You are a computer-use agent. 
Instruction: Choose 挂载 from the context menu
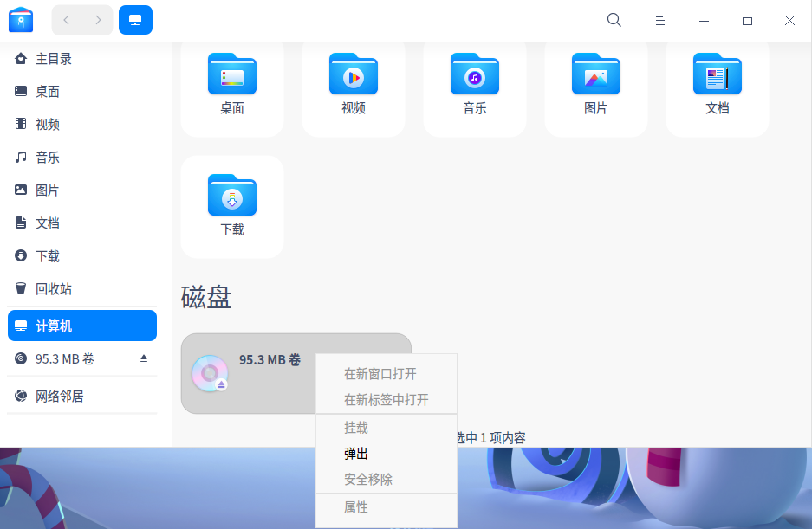[x=355, y=427]
